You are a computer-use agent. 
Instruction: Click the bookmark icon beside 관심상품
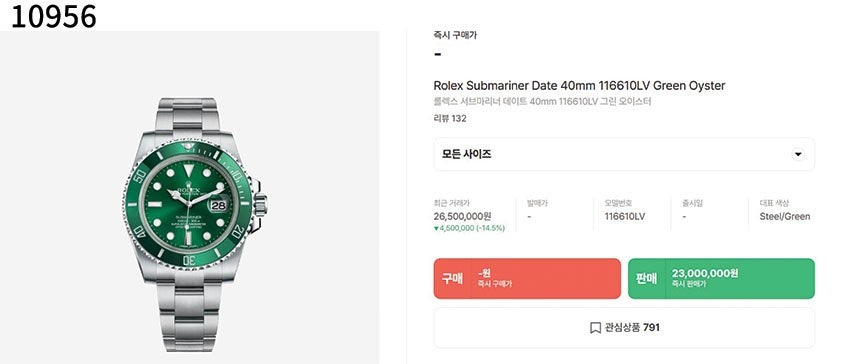click(595, 328)
